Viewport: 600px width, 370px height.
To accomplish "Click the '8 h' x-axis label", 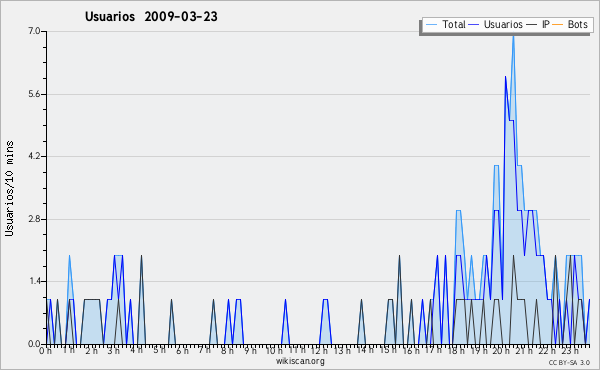I will pos(227,351).
